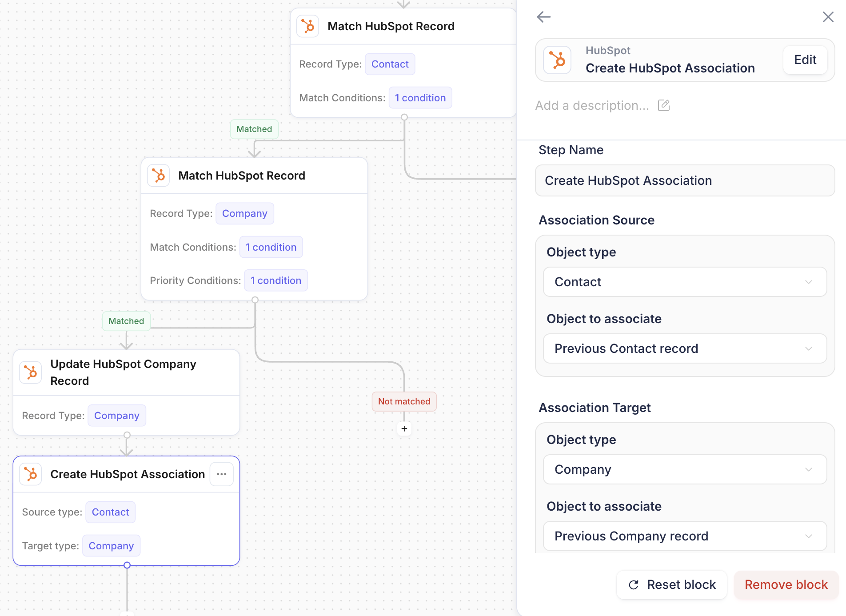Click HubSpot icon on top Match HubSpot Record node
Viewport: 846px width, 616px height.
pyautogui.click(x=308, y=26)
